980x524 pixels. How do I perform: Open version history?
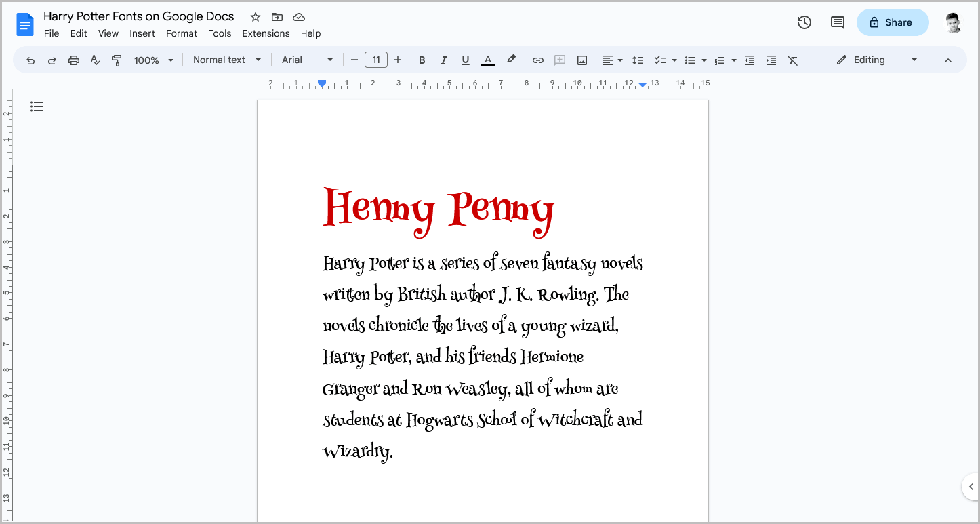pyautogui.click(x=804, y=22)
